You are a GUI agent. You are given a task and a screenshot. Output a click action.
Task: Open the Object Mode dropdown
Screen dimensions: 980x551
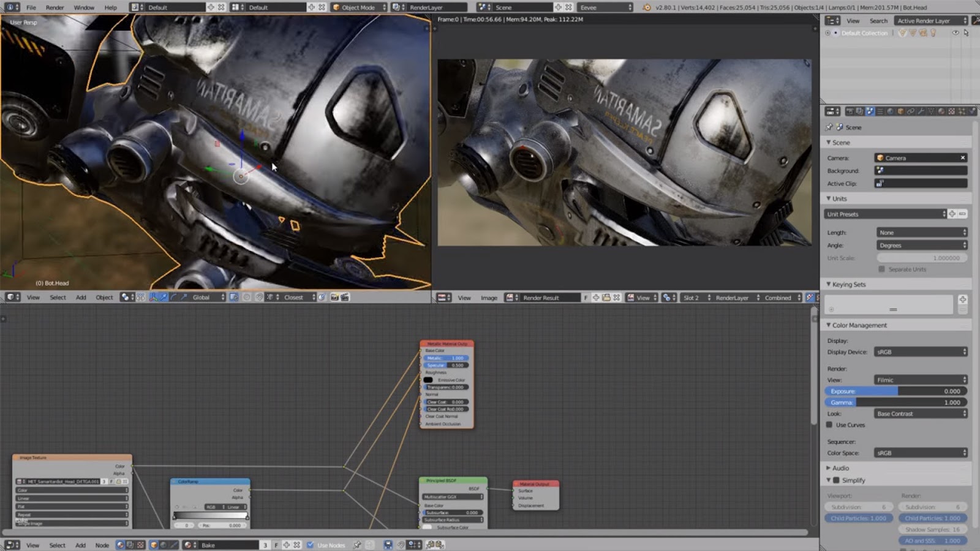click(359, 7)
